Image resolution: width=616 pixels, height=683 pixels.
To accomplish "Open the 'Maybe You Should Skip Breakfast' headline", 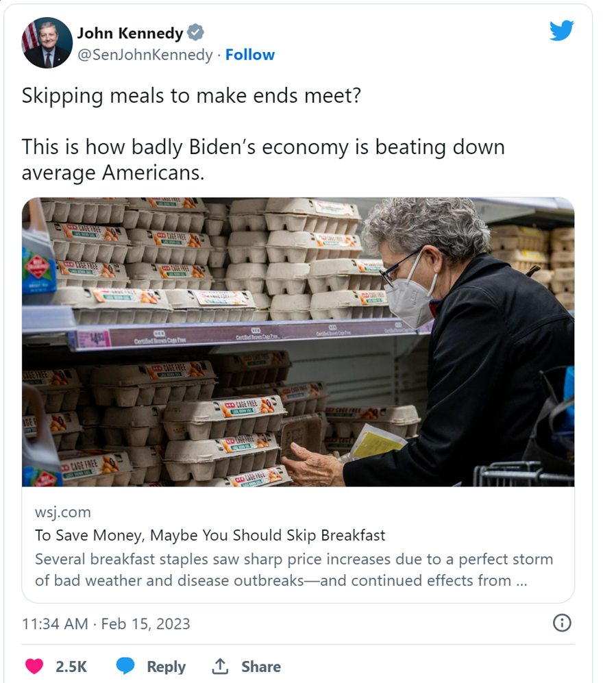I will tap(210, 535).
